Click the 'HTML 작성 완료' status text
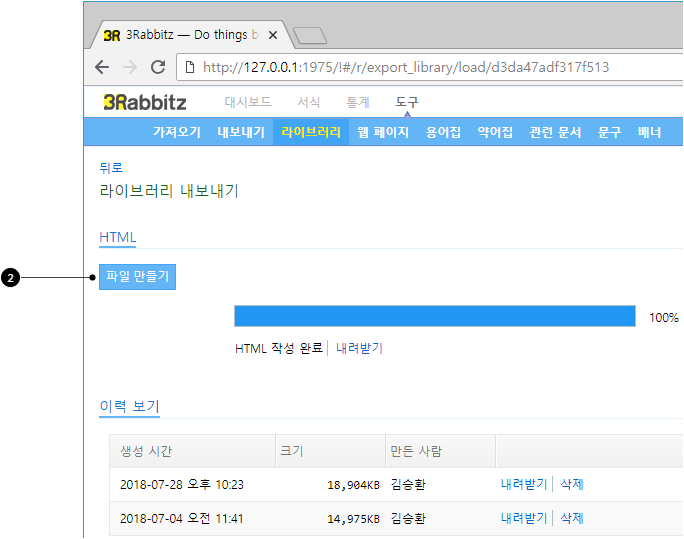 point(279,348)
